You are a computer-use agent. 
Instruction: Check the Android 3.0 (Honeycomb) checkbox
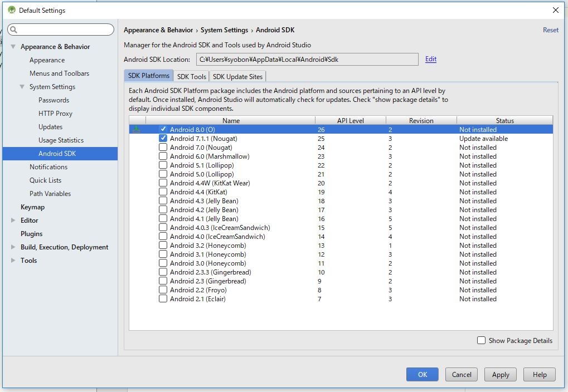163,263
